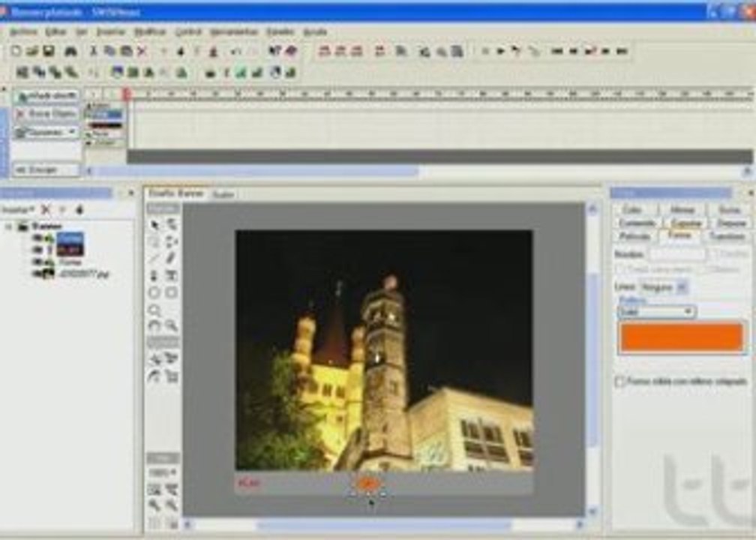Open the Ayuda menu
Screen dimensions: 756x540
point(315,31)
